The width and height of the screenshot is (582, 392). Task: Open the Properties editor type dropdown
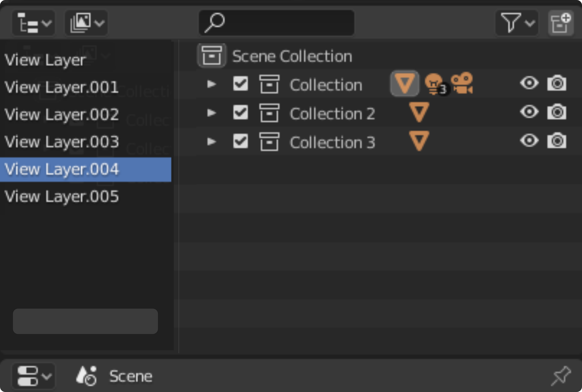pos(34,376)
